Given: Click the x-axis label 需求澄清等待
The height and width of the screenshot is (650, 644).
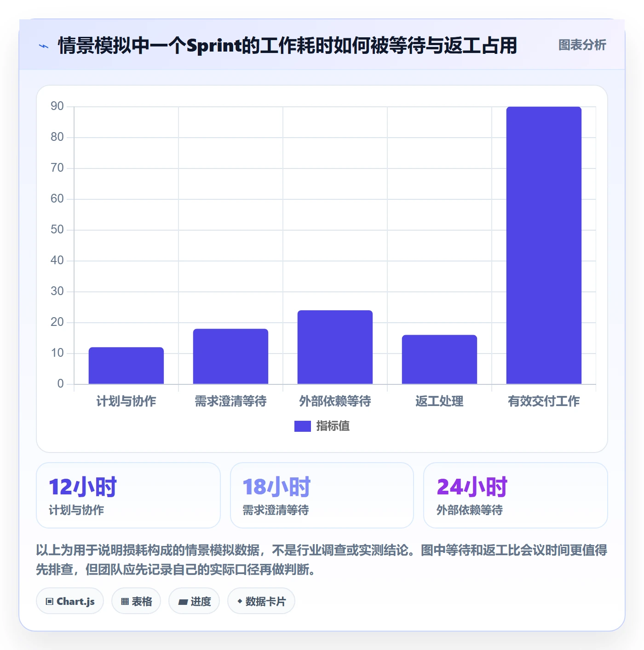Looking at the screenshot, I should pyautogui.click(x=230, y=401).
